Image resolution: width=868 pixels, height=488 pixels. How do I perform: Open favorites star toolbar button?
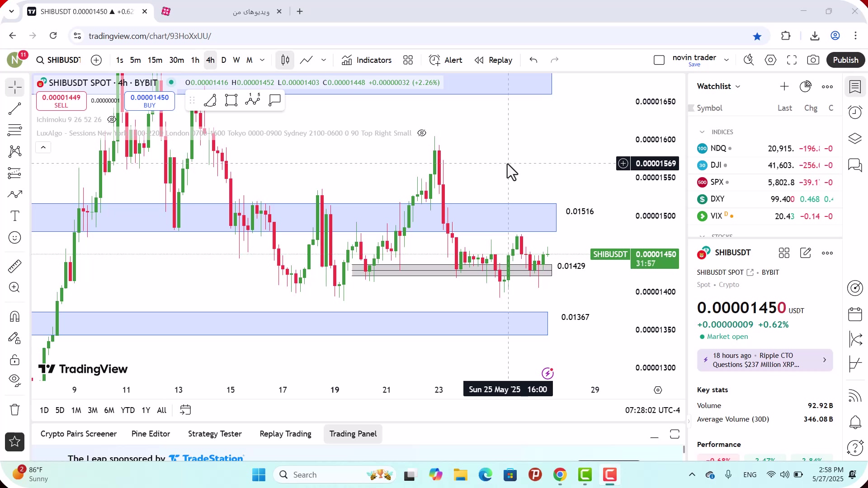click(x=15, y=442)
